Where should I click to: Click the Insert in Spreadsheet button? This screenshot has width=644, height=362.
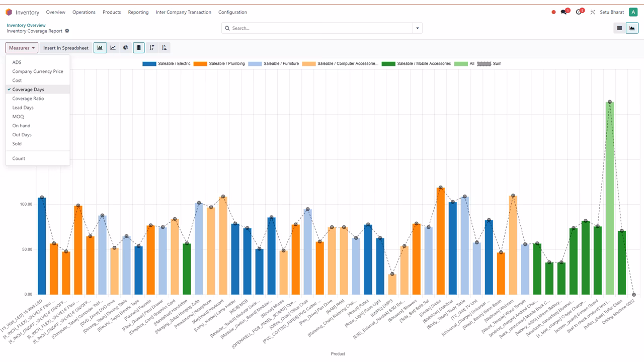point(66,48)
